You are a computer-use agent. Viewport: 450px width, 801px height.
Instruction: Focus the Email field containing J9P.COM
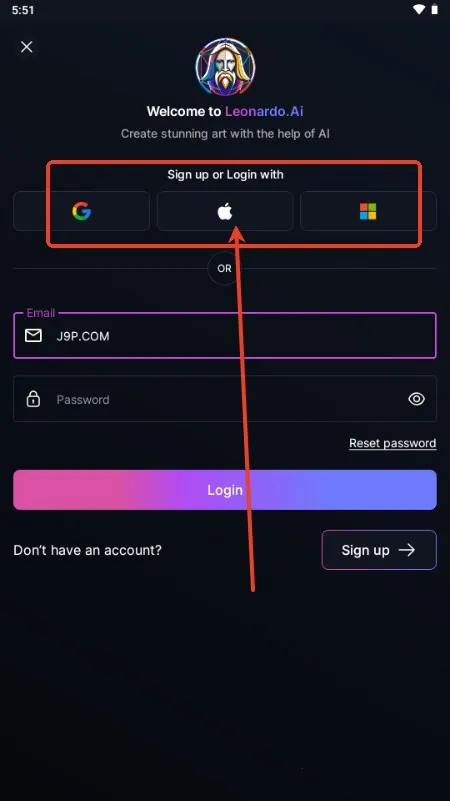click(225, 336)
